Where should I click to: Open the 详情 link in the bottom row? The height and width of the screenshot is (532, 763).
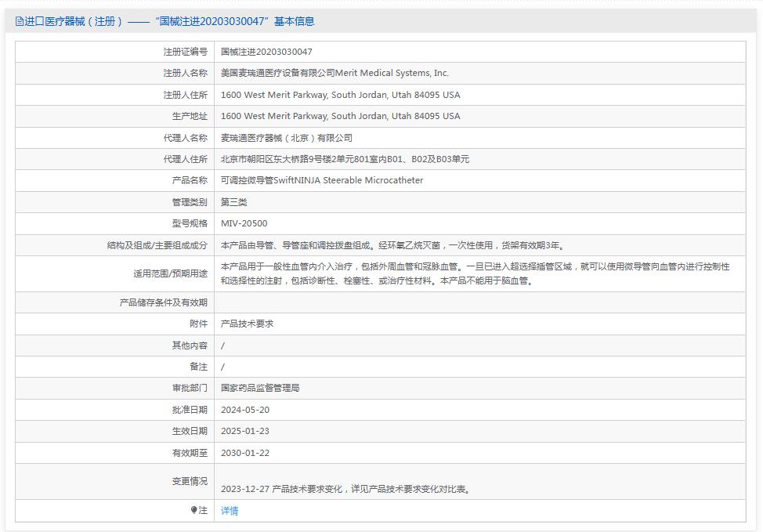click(230, 510)
